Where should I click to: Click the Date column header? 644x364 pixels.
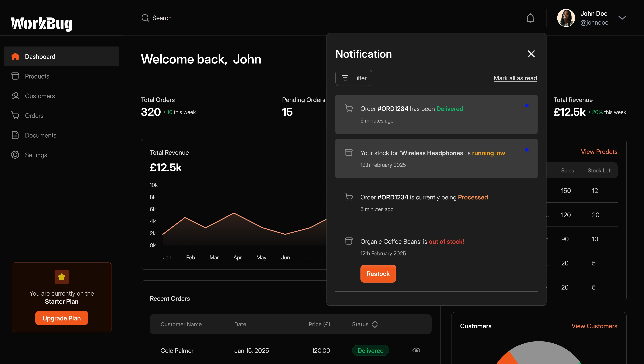pos(240,324)
